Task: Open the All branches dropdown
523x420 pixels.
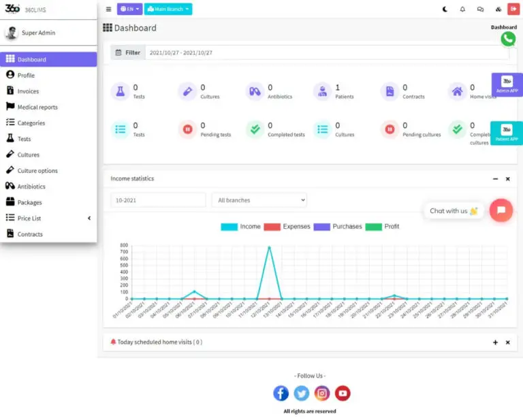Action: [259, 200]
